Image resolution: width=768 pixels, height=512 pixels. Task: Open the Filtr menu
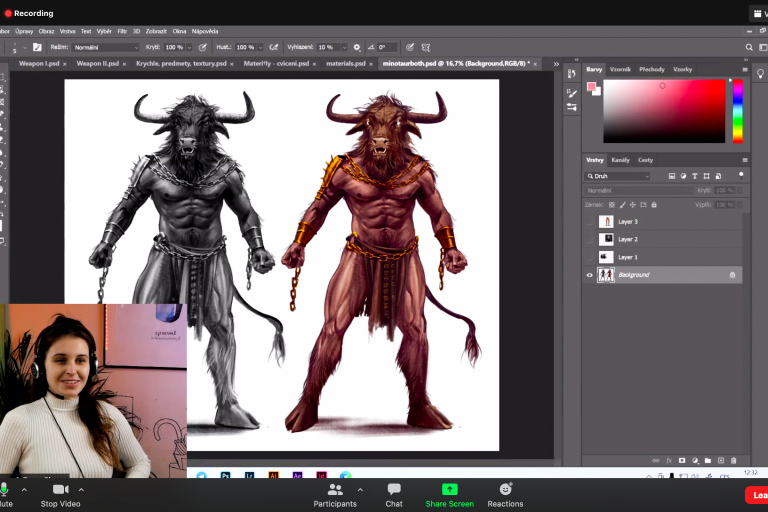[x=122, y=31]
